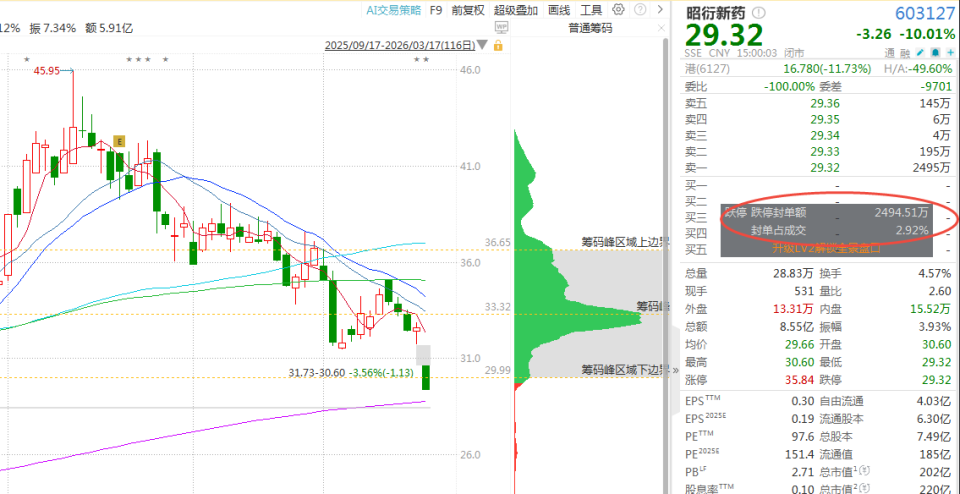The image size is (960, 494).
Task: Click the 融 margin badge
Action: pyautogui.click(x=906, y=53)
